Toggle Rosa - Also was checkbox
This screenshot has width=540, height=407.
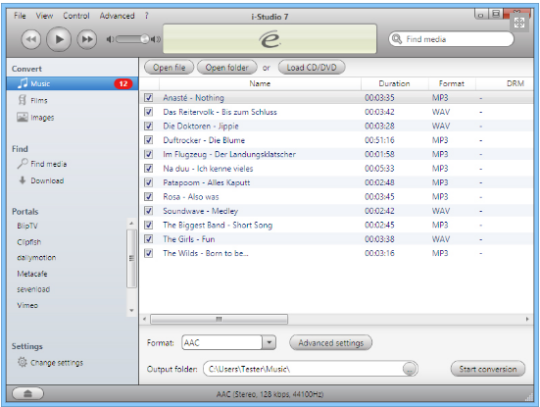[148, 197]
